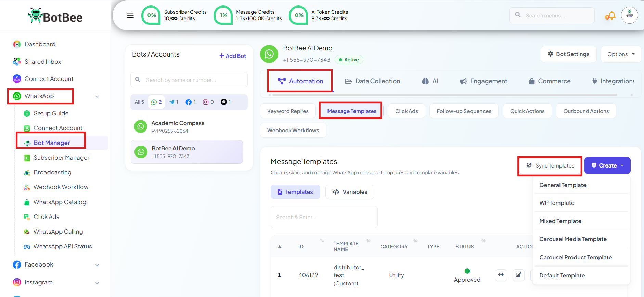Click the Add Bot link
Viewport: 644px width, 297px height.
point(233,56)
